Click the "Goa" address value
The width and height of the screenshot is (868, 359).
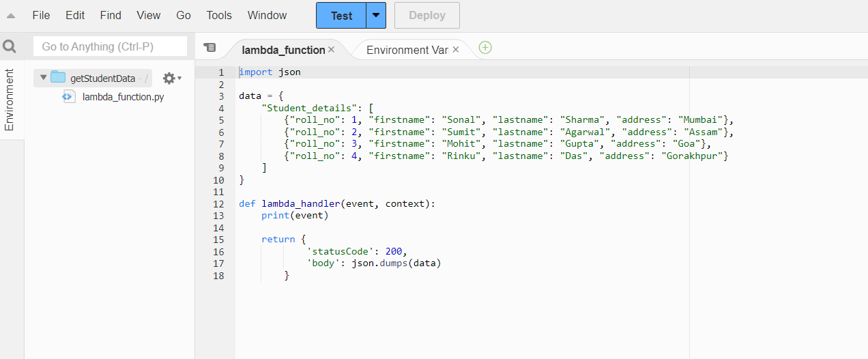[688, 144]
